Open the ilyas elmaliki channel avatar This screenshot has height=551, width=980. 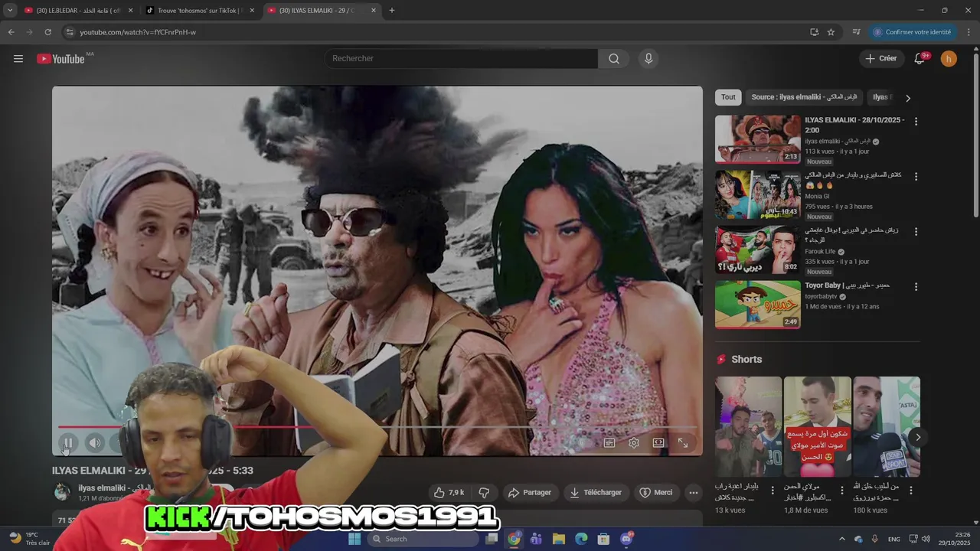[62, 492]
